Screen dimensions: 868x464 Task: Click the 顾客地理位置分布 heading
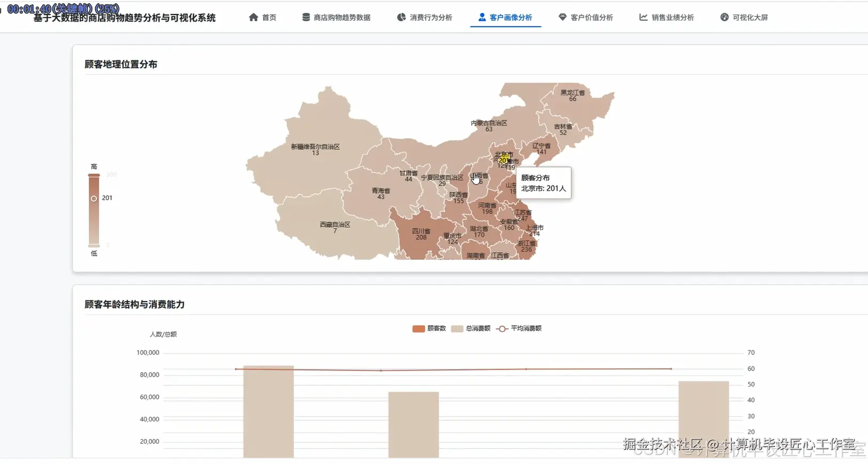(121, 64)
